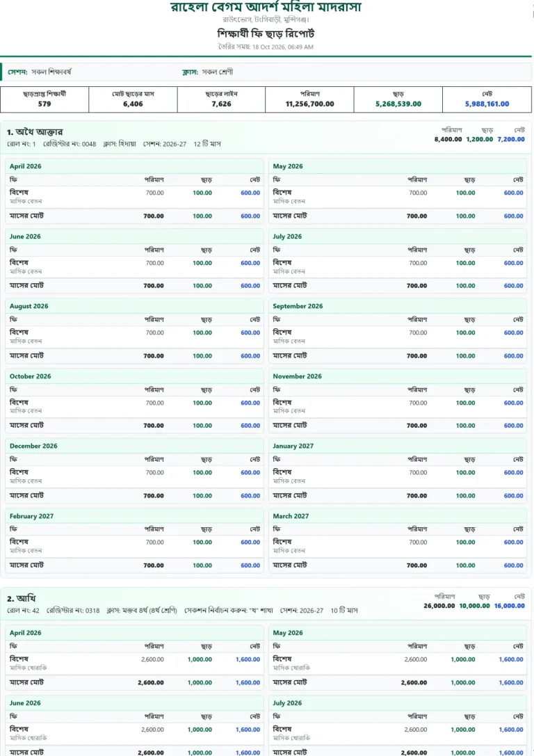Click 'ছাড়' column header in September 2026 card
Screen dimensions: 534x756
point(470,320)
